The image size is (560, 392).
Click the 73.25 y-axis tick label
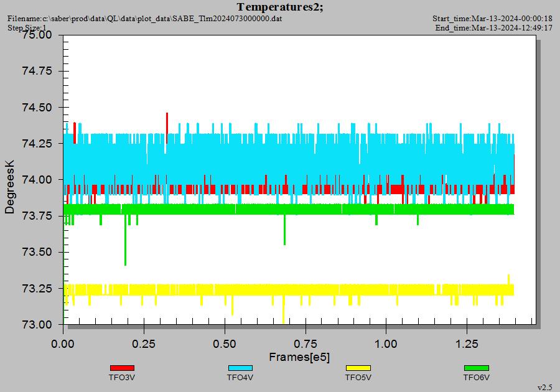tap(37, 288)
